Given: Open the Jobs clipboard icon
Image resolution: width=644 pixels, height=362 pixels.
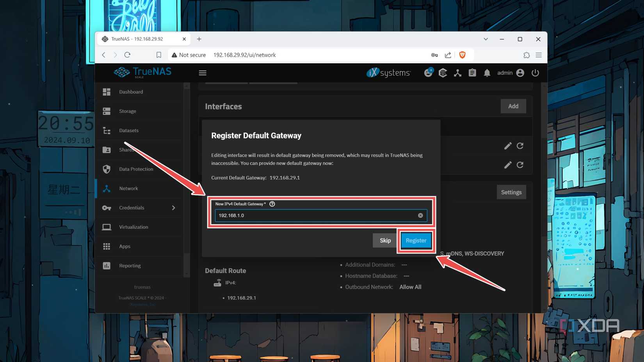Looking at the screenshot, I should coord(472,73).
